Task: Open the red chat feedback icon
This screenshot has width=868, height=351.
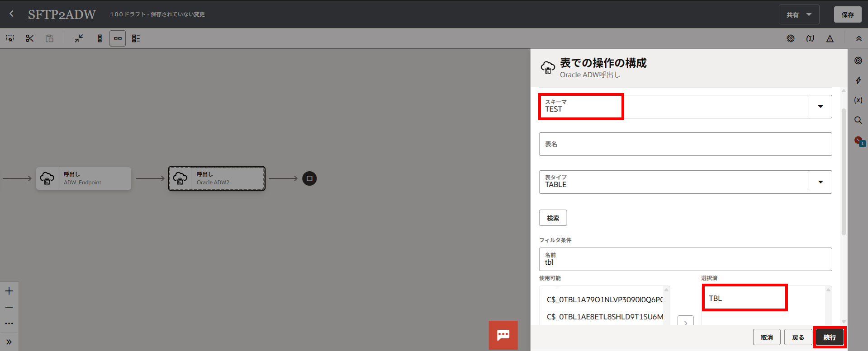Action: point(503,335)
